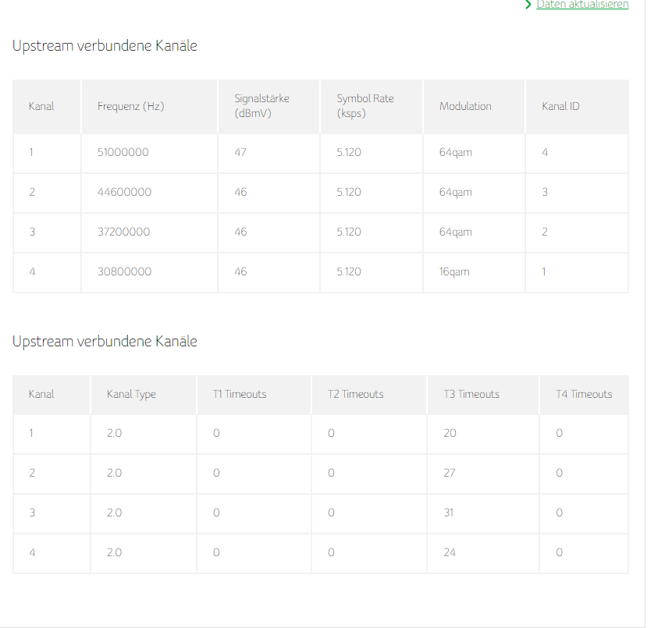Select the Kanal ID column header
The width and height of the screenshot is (672, 628).
(x=560, y=106)
